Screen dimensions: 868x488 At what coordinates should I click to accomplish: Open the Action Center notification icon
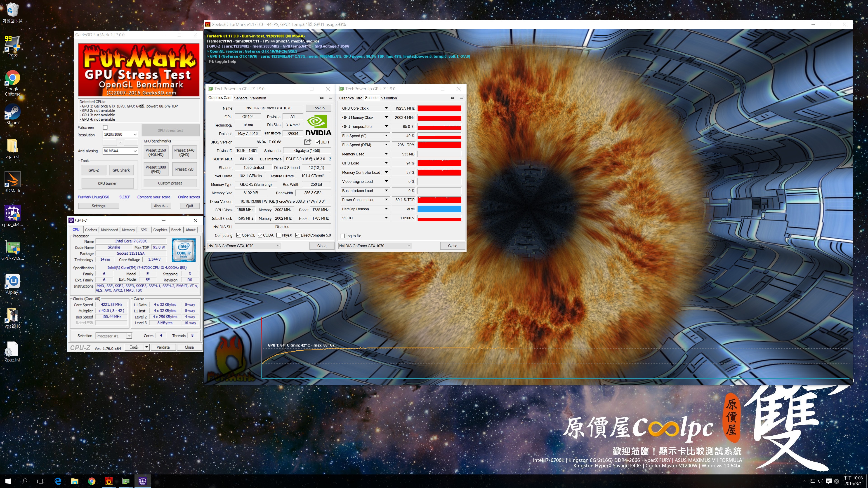[x=829, y=481]
